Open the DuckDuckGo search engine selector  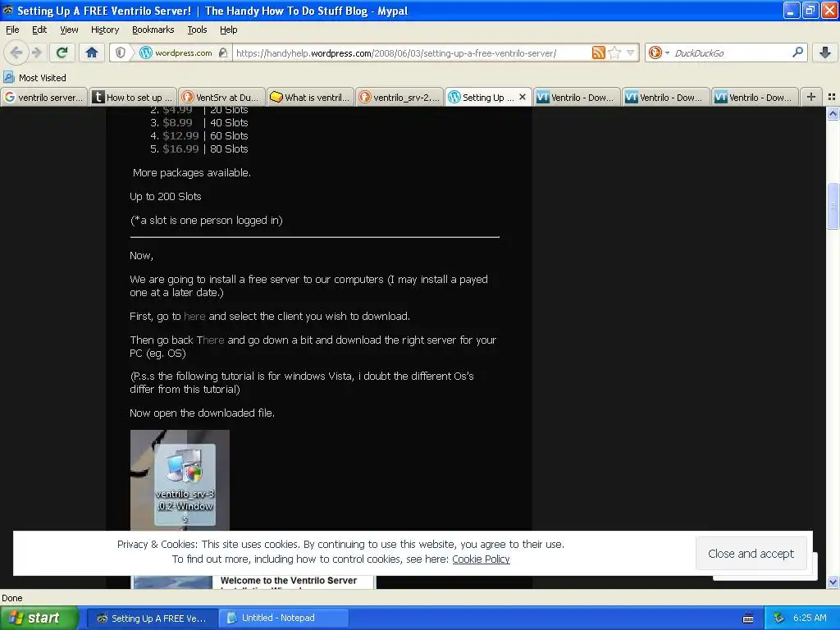[659, 52]
